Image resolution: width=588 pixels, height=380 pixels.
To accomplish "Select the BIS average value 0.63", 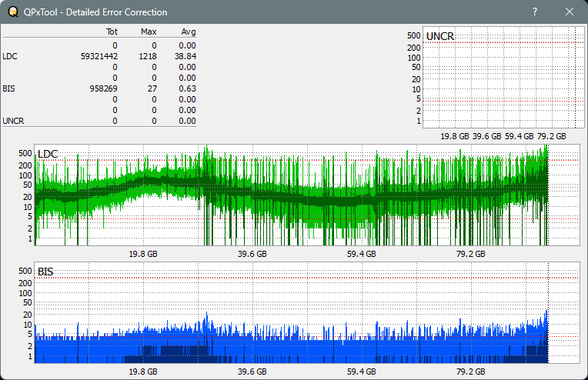I will click(x=187, y=88).
